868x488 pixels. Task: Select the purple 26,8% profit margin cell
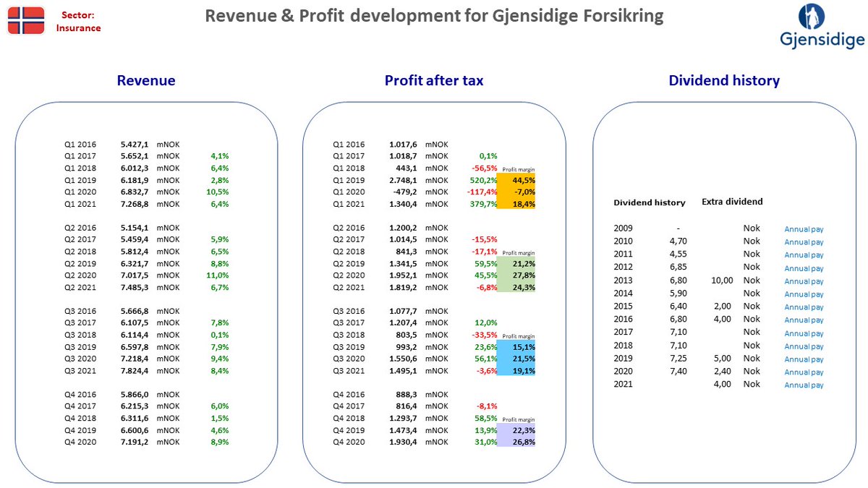coord(516,442)
